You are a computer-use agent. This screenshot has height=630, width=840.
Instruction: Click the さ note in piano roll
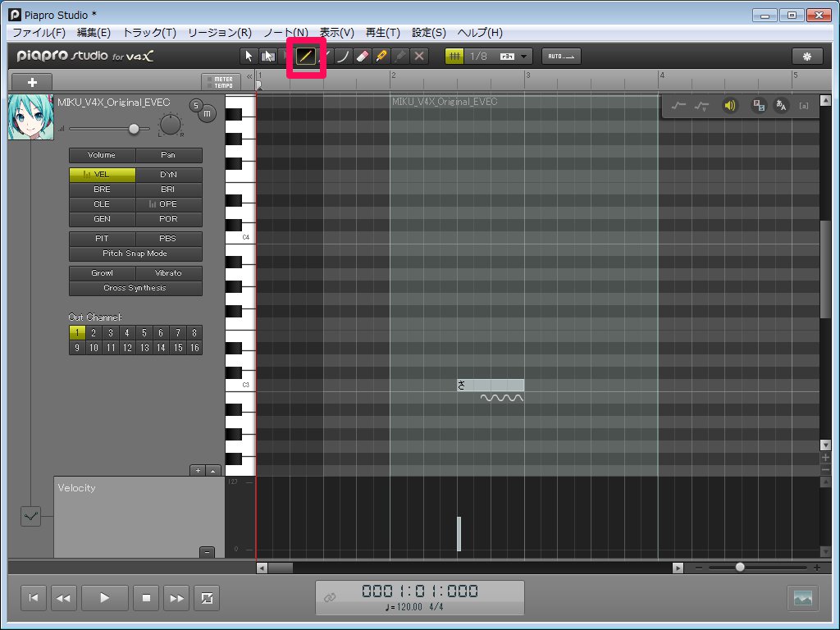pos(491,386)
